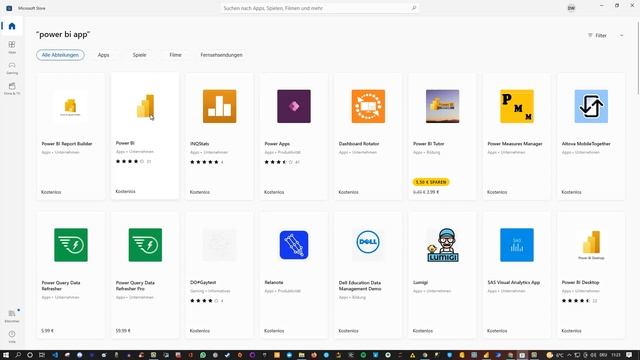This screenshot has width=640, height=360.
Task: Click the Power Measures Manager title
Action: (515, 144)
